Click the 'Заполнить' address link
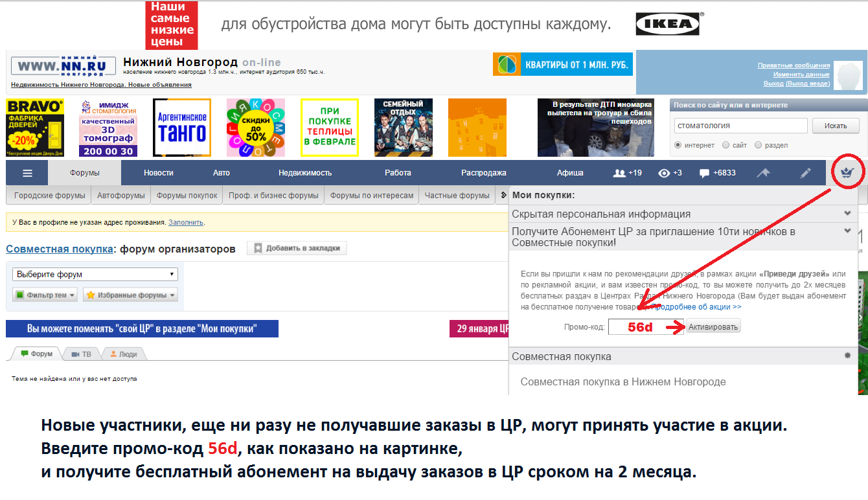Screen dimensions: 868x500 click(186, 222)
